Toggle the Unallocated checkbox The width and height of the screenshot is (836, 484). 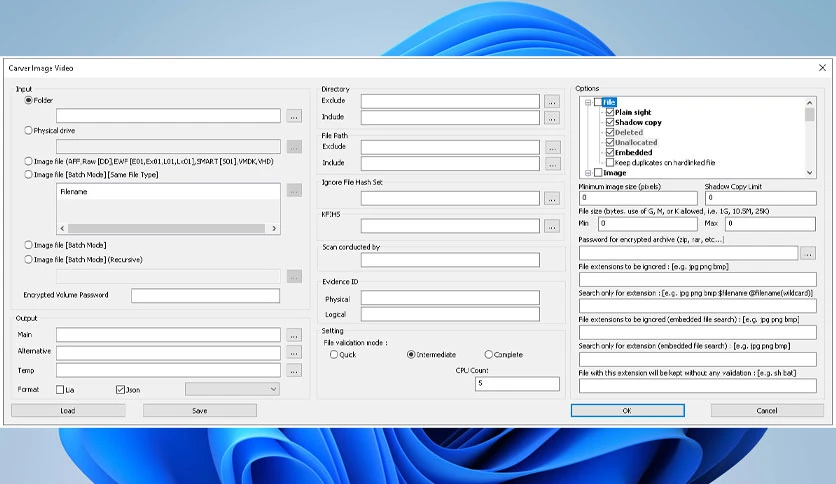(610, 142)
